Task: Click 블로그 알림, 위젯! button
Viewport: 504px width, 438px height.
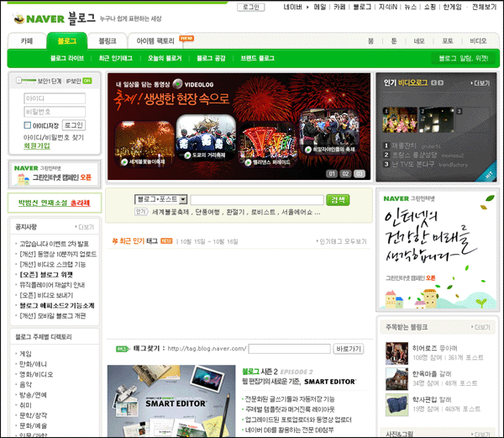Action: [x=464, y=58]
